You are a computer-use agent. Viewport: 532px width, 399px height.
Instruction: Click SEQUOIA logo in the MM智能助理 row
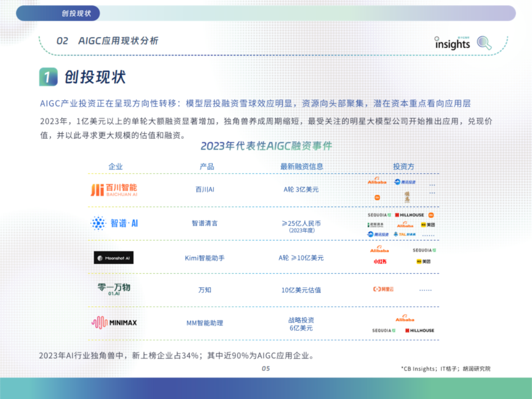[384, 330]
